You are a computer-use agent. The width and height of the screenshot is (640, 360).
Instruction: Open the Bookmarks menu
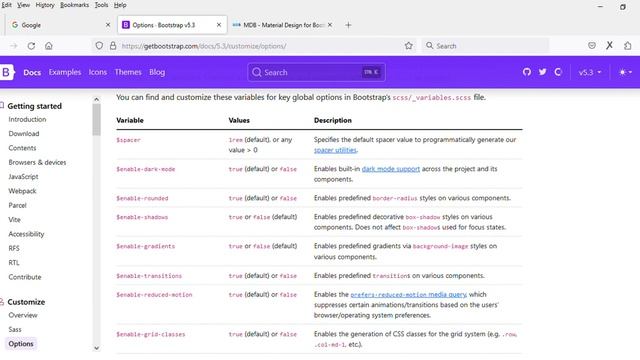pos(74,5)
